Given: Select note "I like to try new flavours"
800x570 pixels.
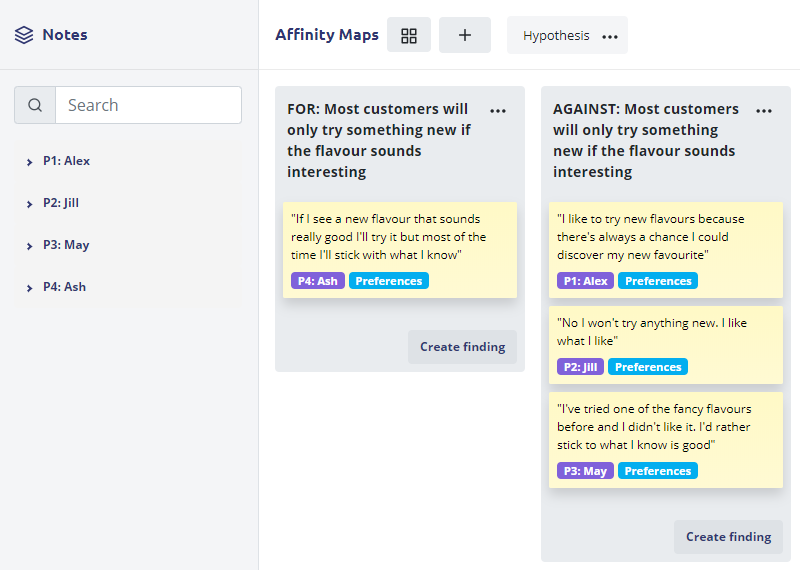Looking at the screenshot, I should pyautogui.click(x=666, y=250).
